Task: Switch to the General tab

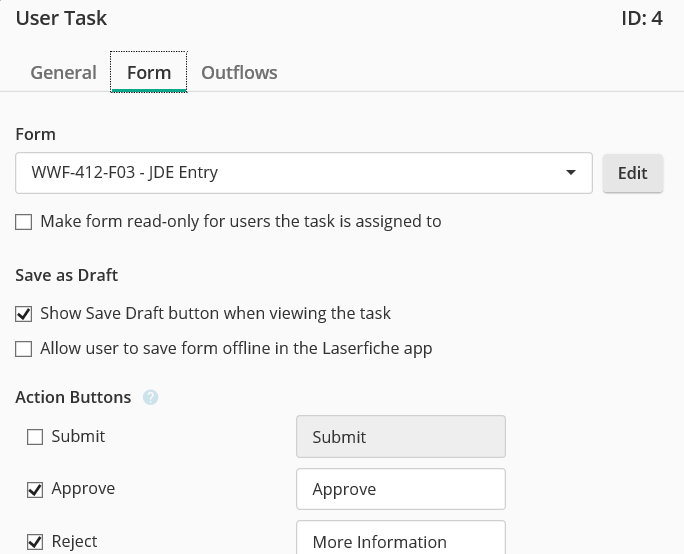Action: pyautogui.click(x=63, y=73)
